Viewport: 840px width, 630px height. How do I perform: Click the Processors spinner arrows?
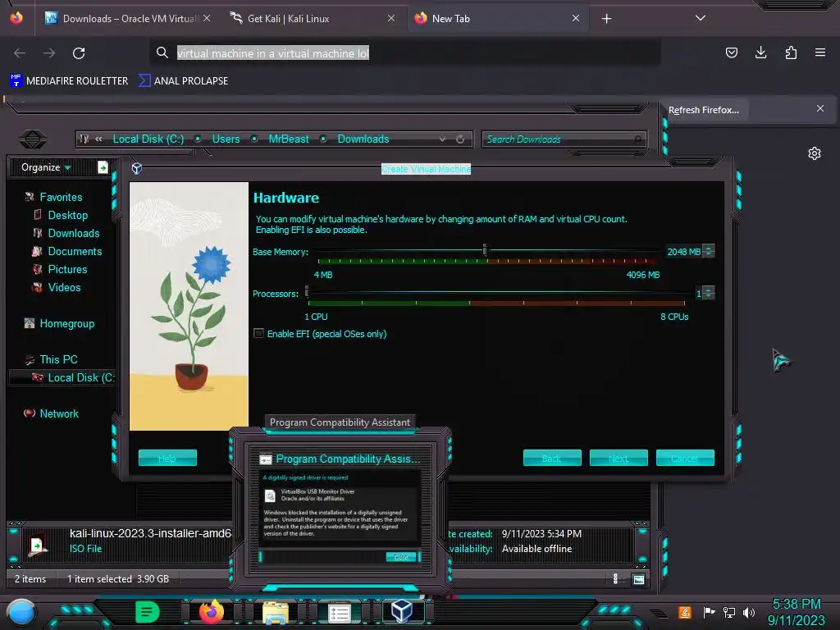[x=709, y=293]
